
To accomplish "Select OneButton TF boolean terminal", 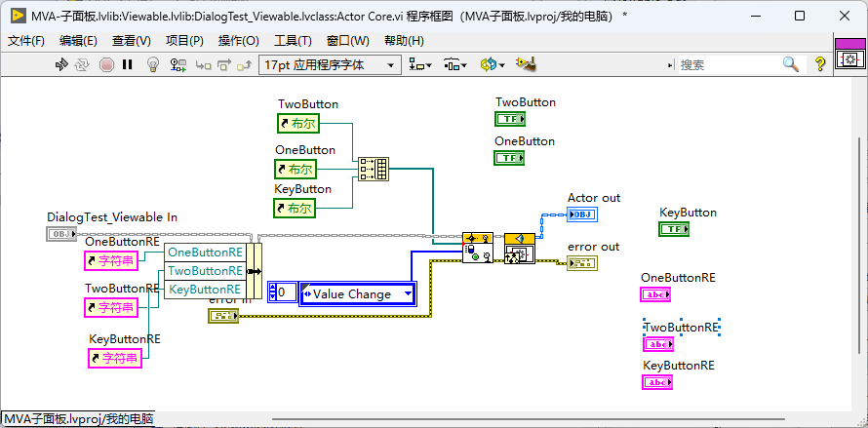I will 509,158.
